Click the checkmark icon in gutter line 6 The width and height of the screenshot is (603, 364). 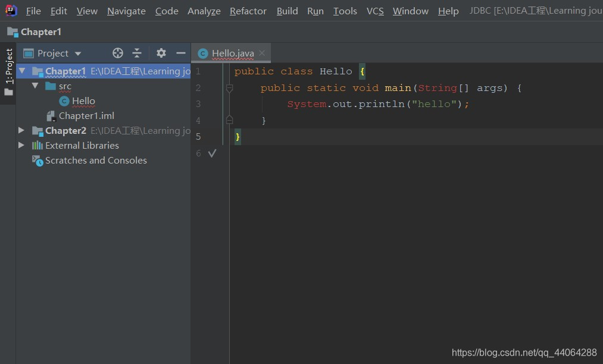point(212,153)
